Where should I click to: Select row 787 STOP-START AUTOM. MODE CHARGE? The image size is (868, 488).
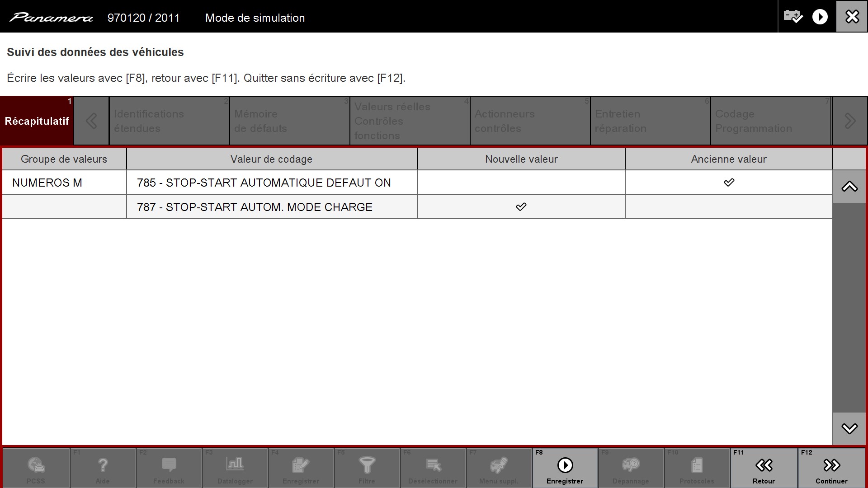tap(272, 207)
